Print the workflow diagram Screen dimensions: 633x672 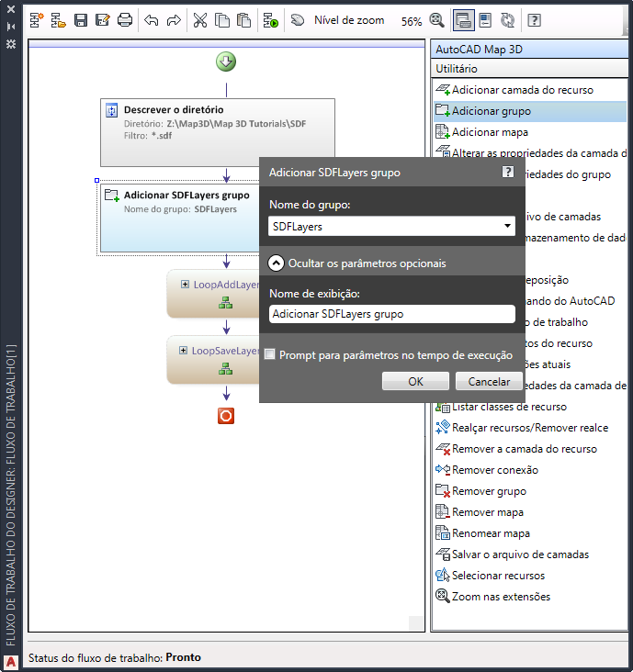[x=125, y=20]
